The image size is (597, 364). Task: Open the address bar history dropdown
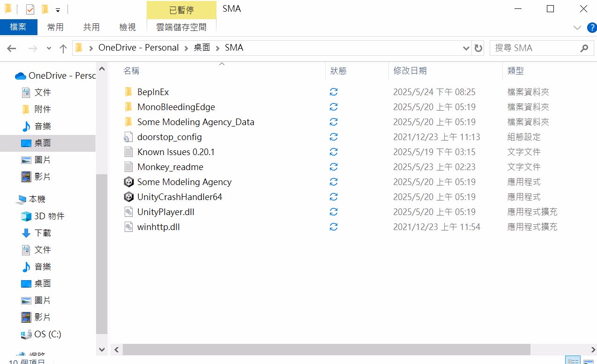pos(466,48)
